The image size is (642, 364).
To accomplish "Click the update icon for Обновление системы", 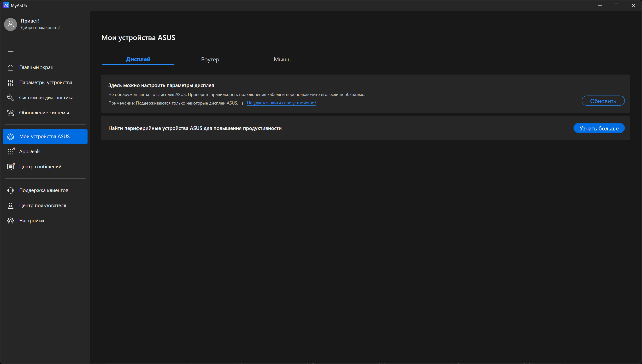I will click(11, 113).
